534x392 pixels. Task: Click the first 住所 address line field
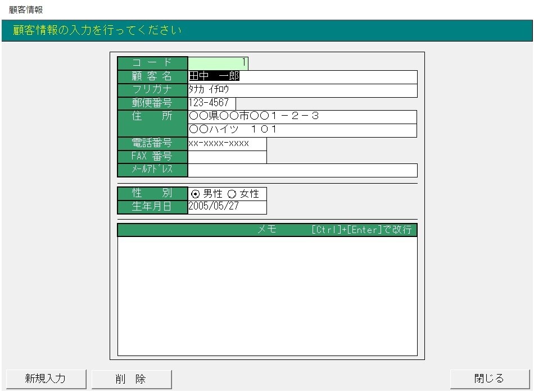coord(302,117)
